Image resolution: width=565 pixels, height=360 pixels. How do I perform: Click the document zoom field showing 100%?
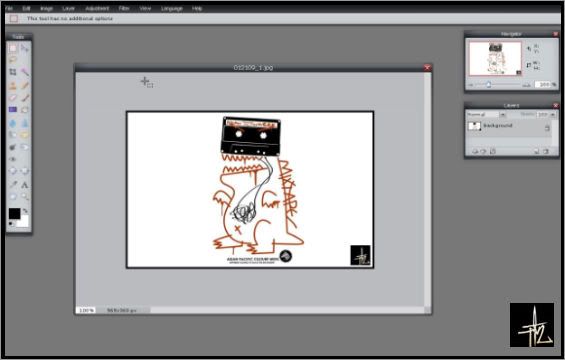point(86,310)
